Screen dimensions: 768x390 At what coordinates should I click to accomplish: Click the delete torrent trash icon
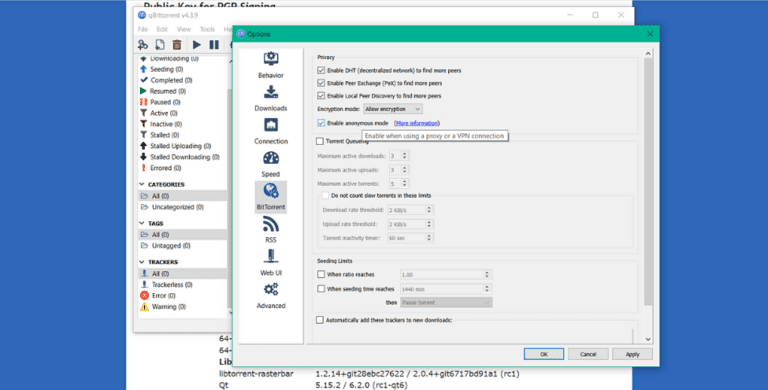(x=177, y=45)
